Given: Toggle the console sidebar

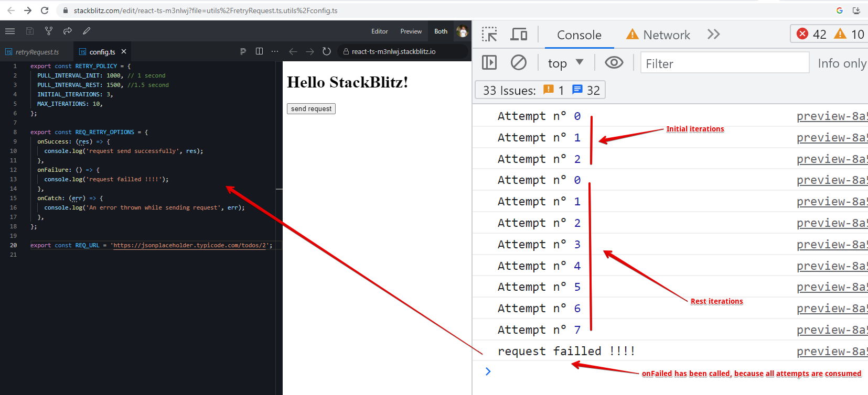Looking at the screenshot, I should click(489, 63).
